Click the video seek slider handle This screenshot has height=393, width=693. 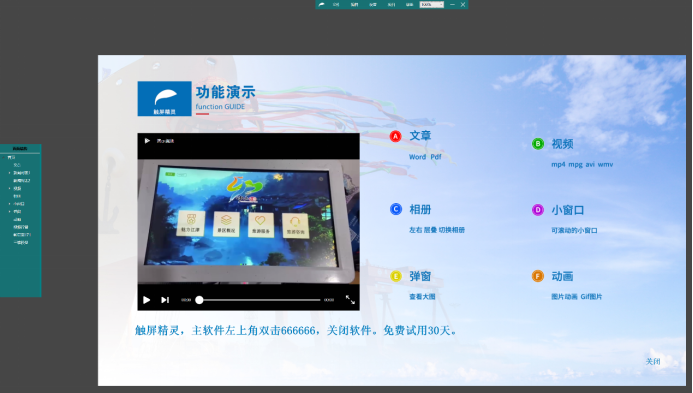(199, 300)
